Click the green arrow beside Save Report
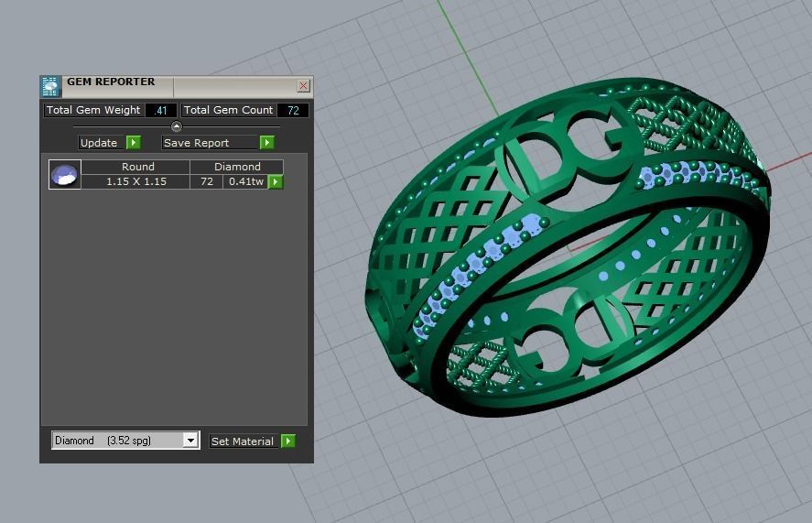 click(267, 143)
